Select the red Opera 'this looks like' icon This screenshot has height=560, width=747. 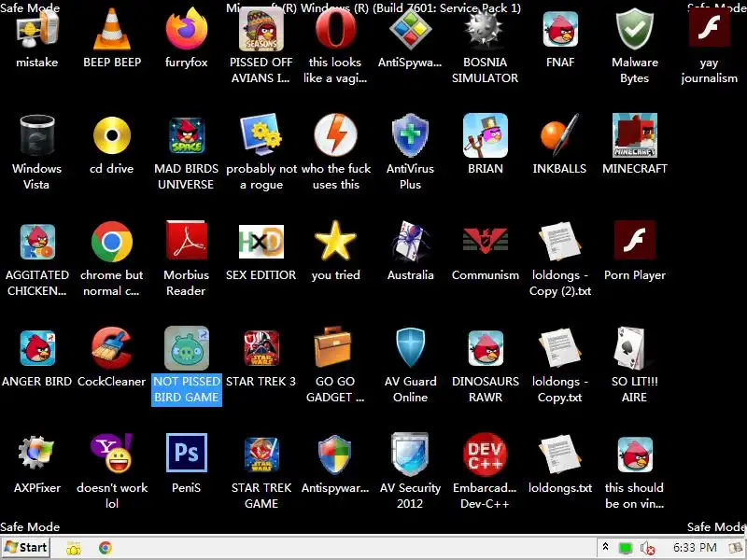336,30
